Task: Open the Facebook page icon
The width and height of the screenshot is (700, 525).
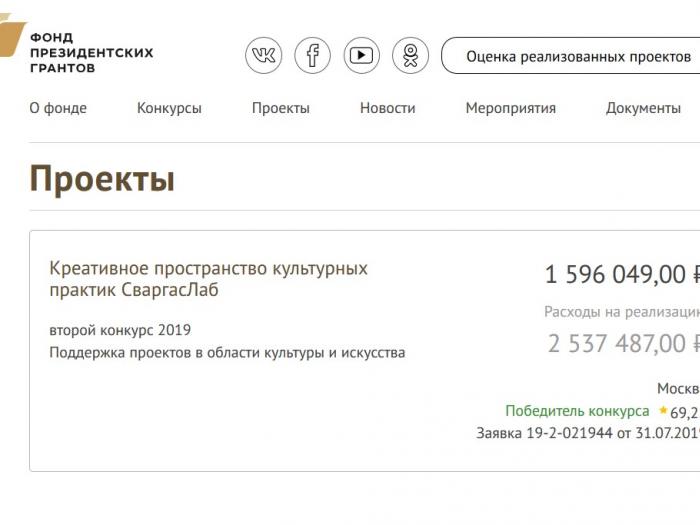Action: pyautogui.click(x=312, y=55)
